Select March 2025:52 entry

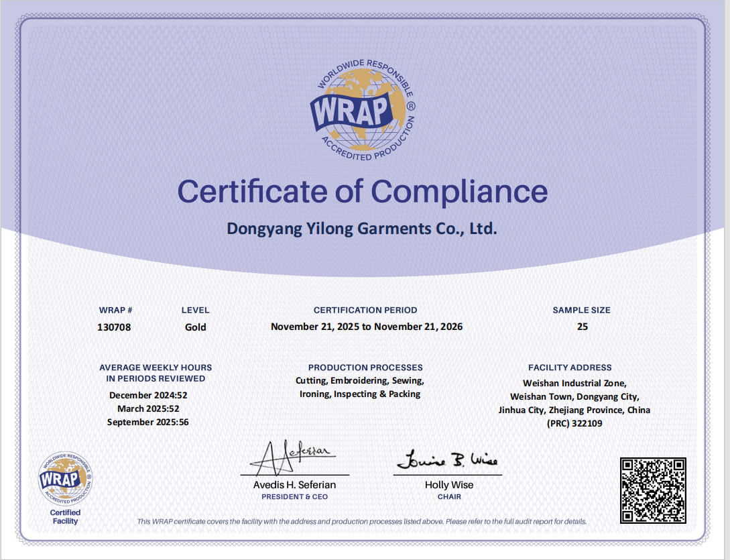click(148, 409)
